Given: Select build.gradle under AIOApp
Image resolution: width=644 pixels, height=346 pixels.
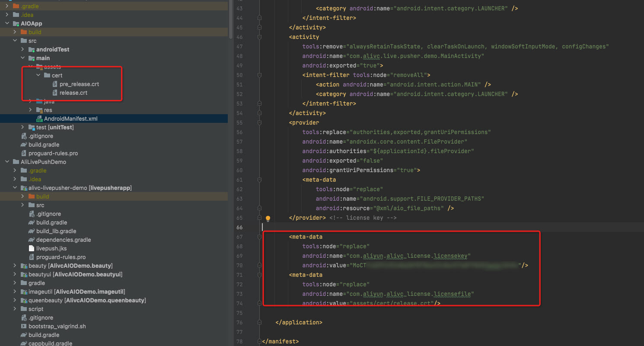Looking at the screenshot, I should coord(114,144).
